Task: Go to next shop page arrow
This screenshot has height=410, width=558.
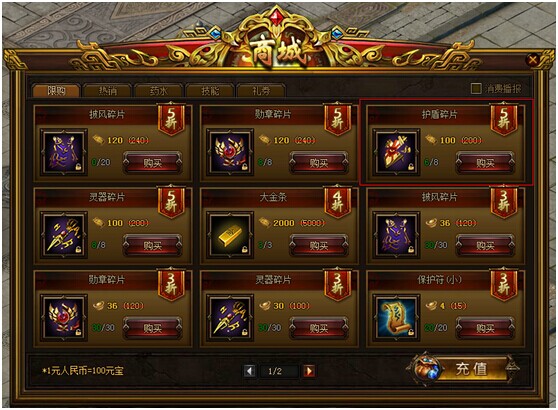Action: [309, 371]
